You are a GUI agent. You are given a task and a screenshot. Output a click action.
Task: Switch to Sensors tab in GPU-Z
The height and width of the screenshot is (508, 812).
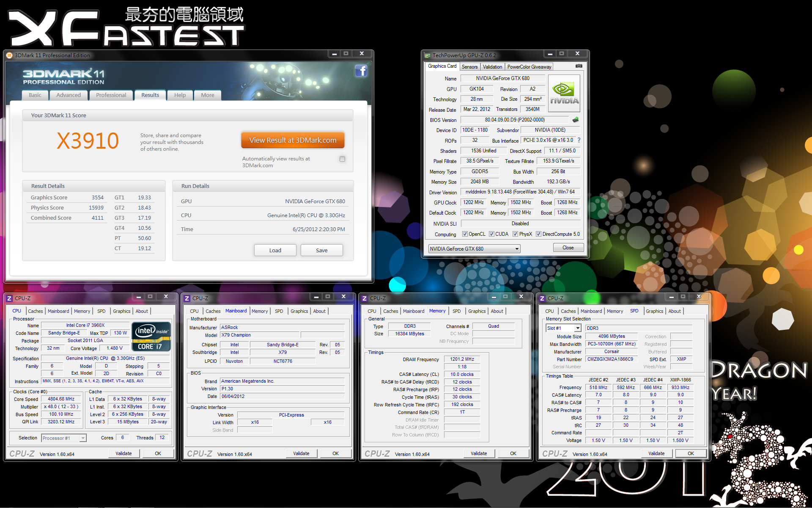[x=469, y=67]
